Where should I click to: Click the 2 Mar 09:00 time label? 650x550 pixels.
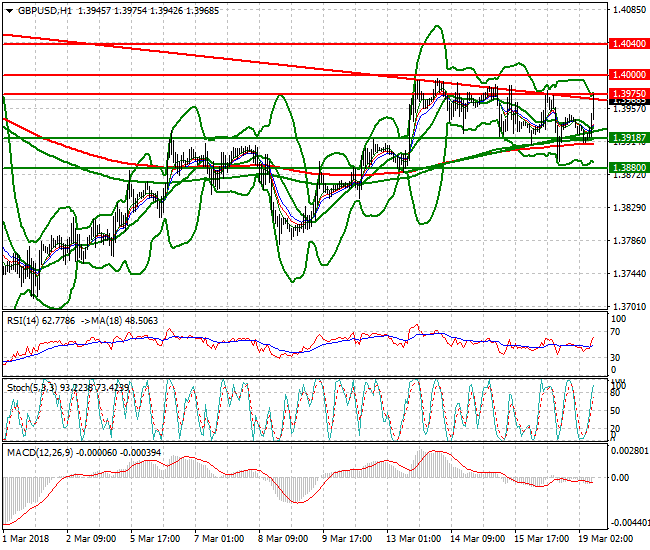tap(91, 539)
